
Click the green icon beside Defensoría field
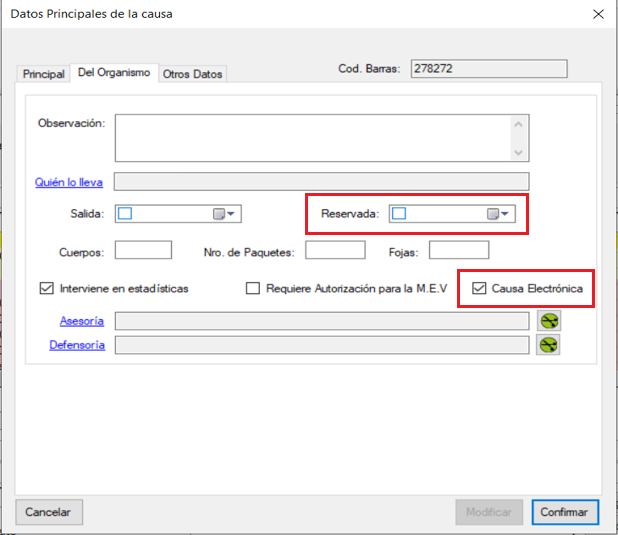pos(548,345)
